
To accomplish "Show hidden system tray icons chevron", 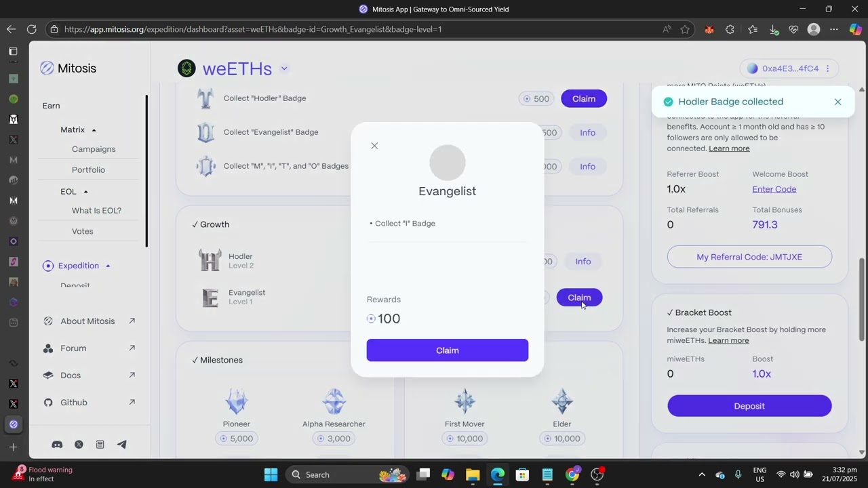I will point(702,474).
